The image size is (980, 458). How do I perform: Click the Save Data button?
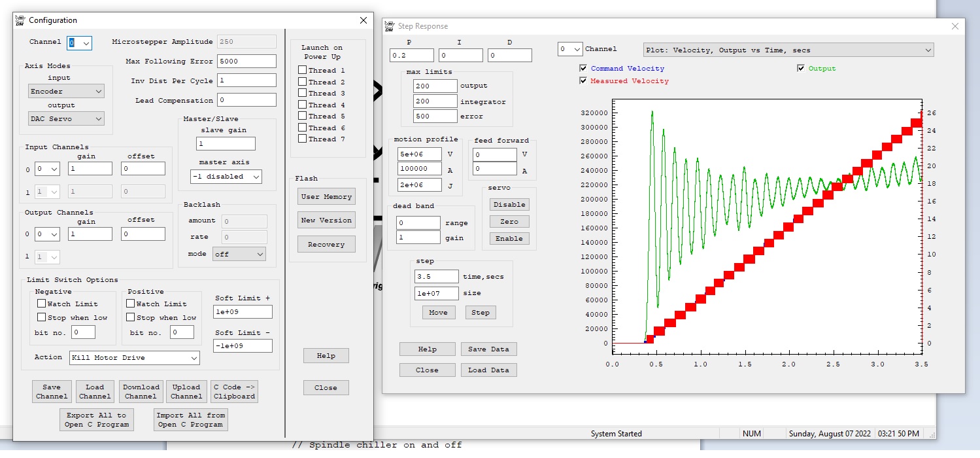pos(488,349)
